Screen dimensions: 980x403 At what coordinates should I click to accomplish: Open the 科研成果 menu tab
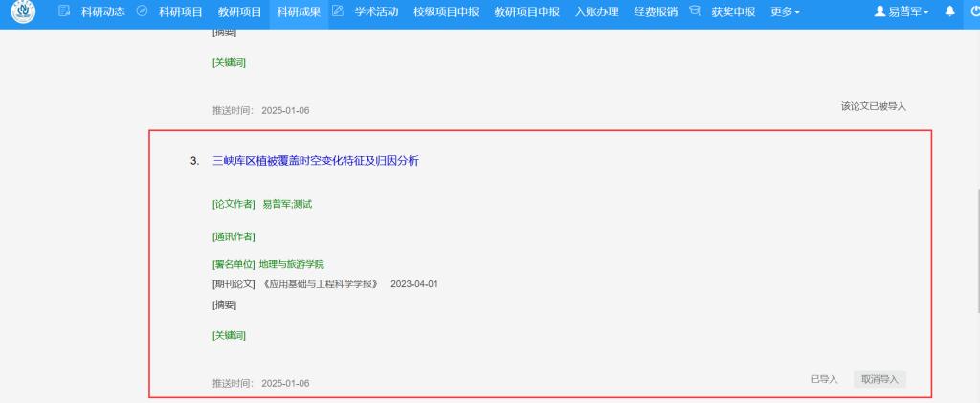pyautogui.click(x=298, y=11)
